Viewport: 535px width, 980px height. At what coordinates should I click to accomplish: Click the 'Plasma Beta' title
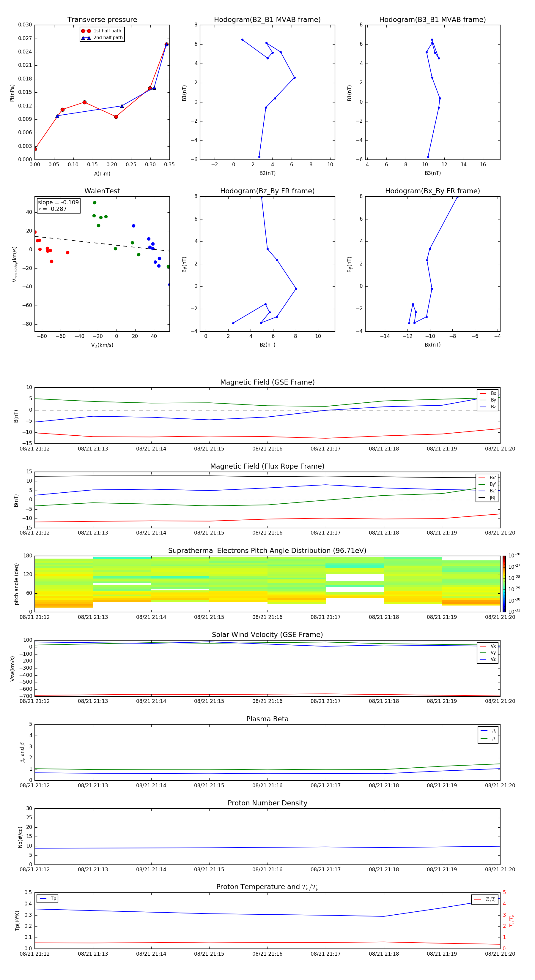pyautogui.click(x=267, y=719)
